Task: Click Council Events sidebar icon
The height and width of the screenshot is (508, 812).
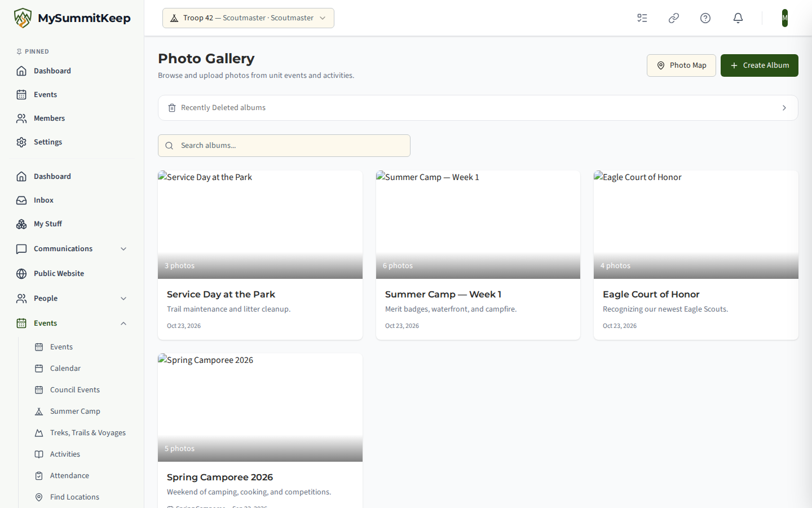Action: [39, 390]
